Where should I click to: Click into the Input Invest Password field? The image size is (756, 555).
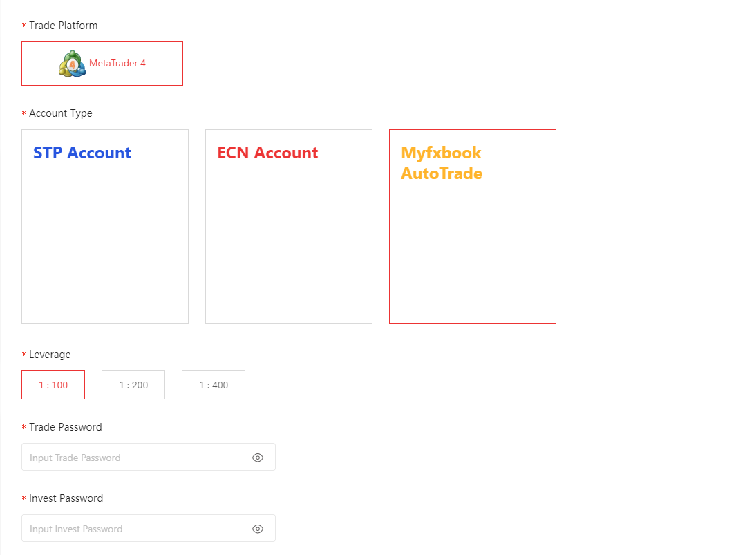pos(135,529)
